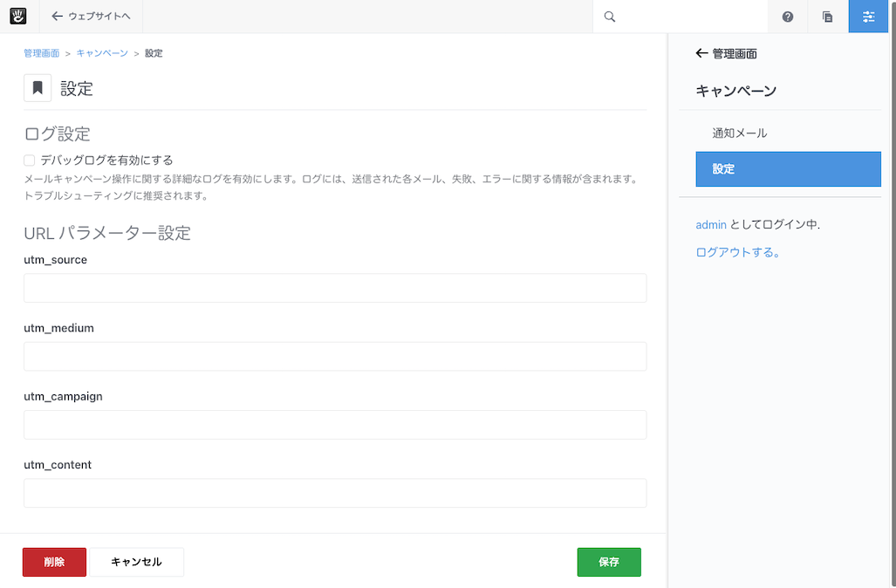
Task: Open キャンペーン breadcrumb link
Action: pos(102,53)
